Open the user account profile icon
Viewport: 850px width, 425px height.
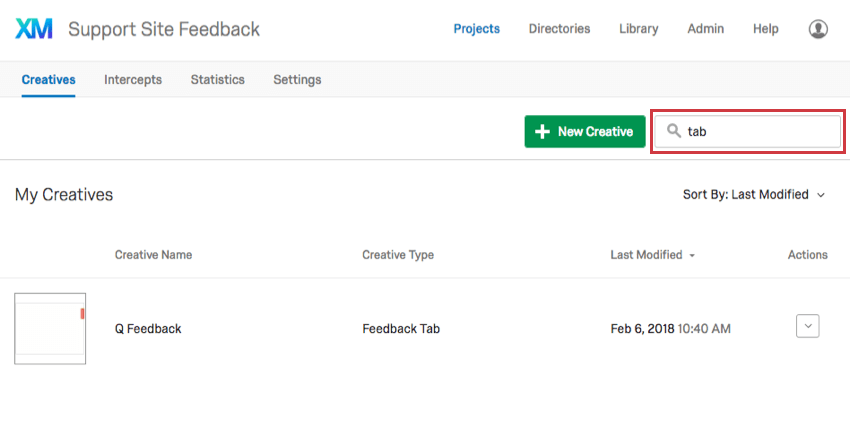click(818, 29)
